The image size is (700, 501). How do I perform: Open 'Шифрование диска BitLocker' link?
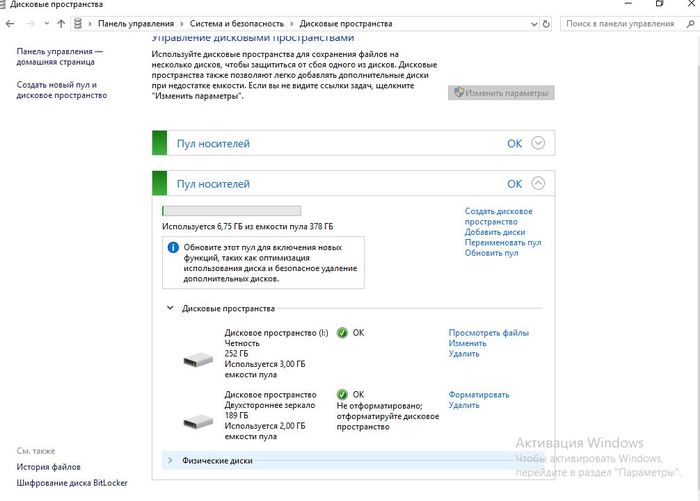pos(72,483)
